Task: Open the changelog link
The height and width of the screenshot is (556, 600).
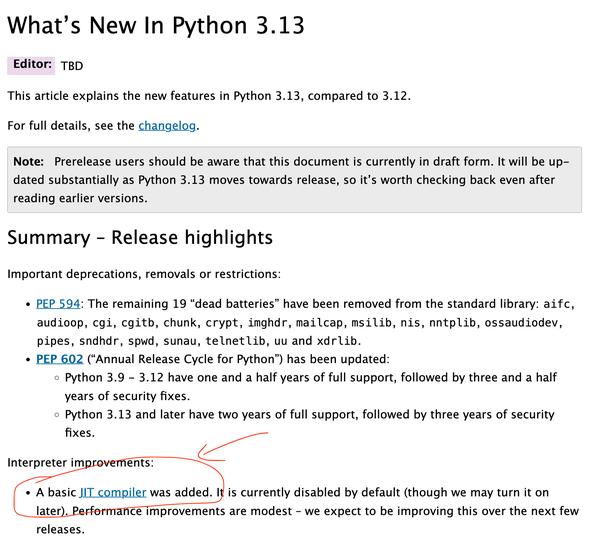Action: [167, 126]
